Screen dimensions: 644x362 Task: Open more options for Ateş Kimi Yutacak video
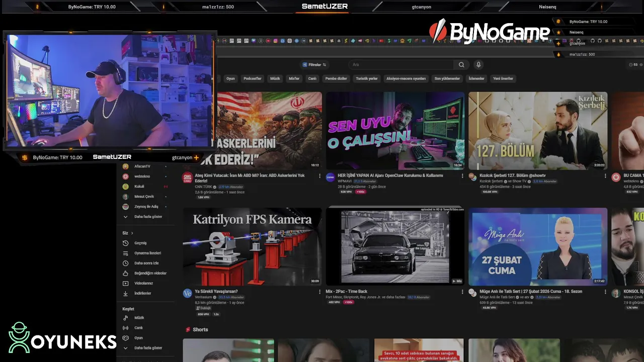coord(319,176)
